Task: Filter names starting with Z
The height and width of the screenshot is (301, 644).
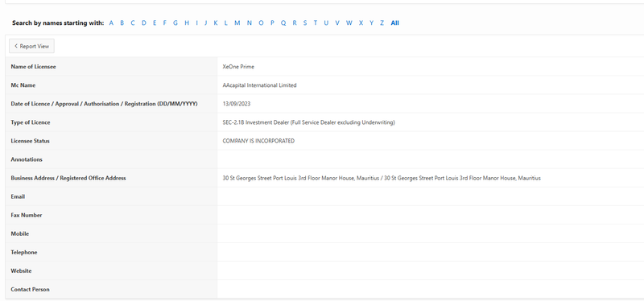Action: (x=382, y=23)
